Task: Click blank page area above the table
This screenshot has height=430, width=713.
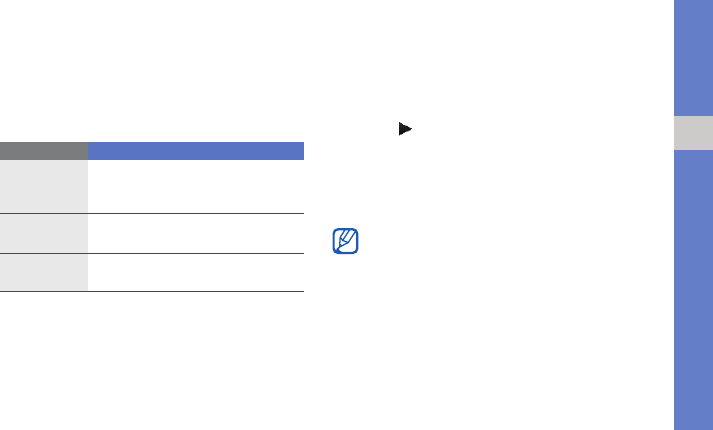Action: 150,80
